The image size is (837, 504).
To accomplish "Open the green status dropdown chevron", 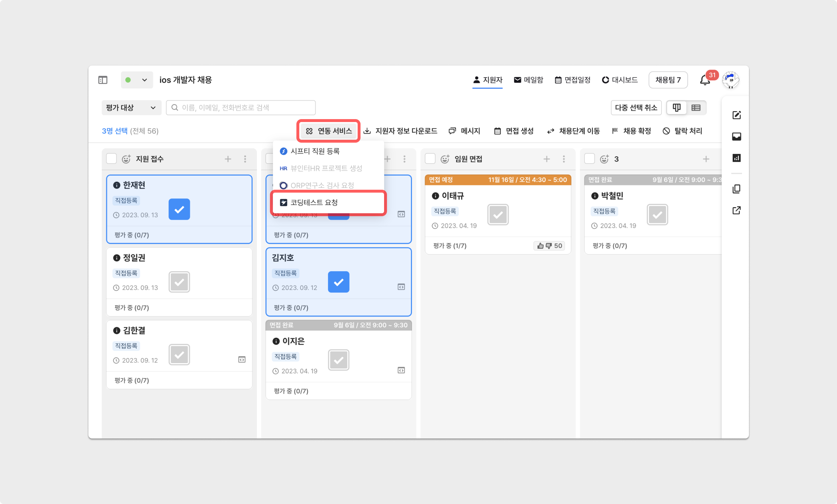I will pyautogui.click(x=144, y=80).
